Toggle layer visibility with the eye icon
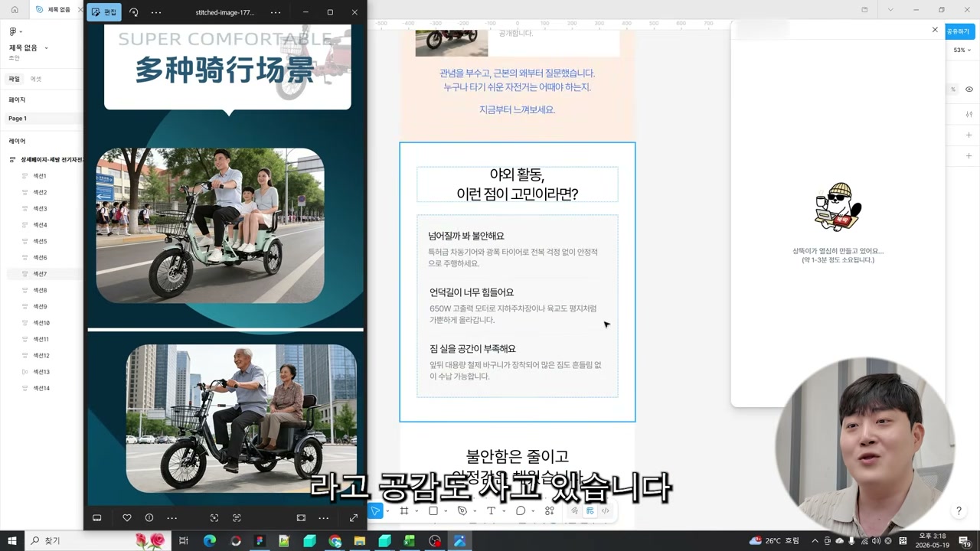980x551 pixels. [969, 90]
